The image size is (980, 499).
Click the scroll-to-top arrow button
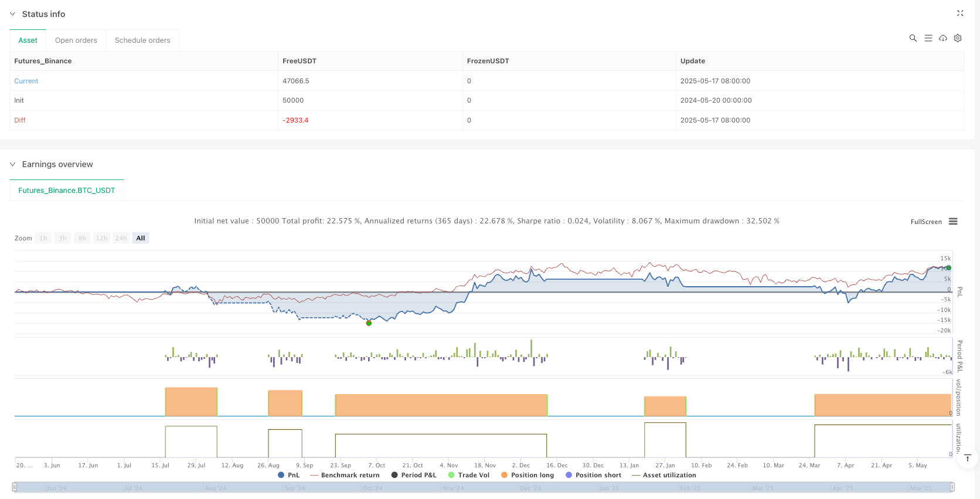tap(967, 458)
